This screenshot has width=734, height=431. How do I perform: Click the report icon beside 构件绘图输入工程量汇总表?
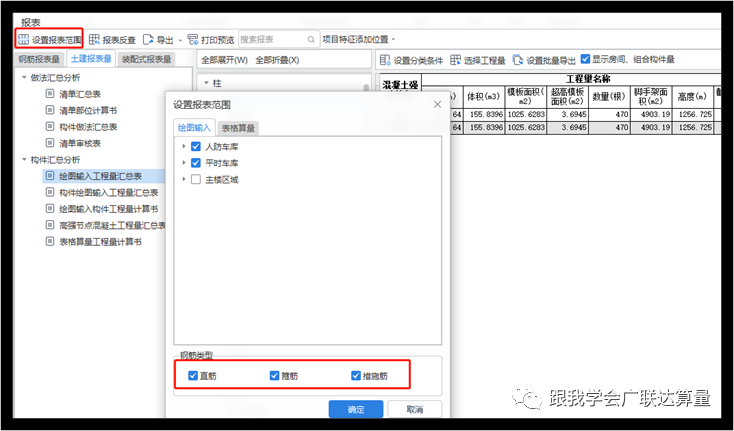pos(50,192)
